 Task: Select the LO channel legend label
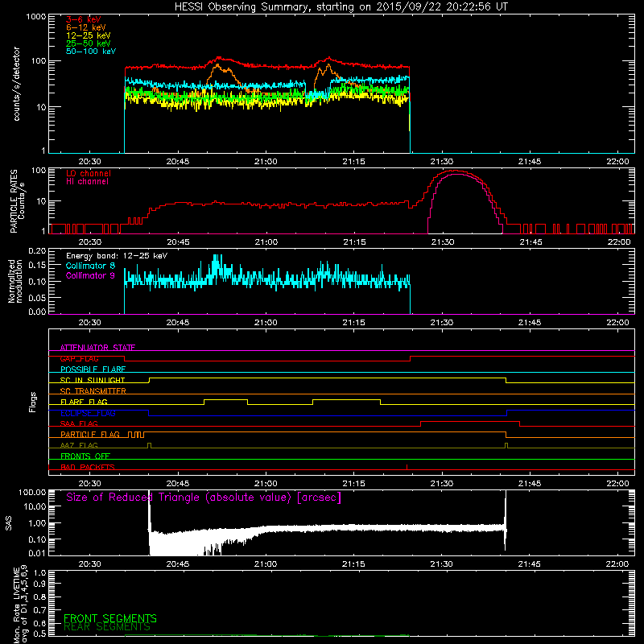(89, 173)
